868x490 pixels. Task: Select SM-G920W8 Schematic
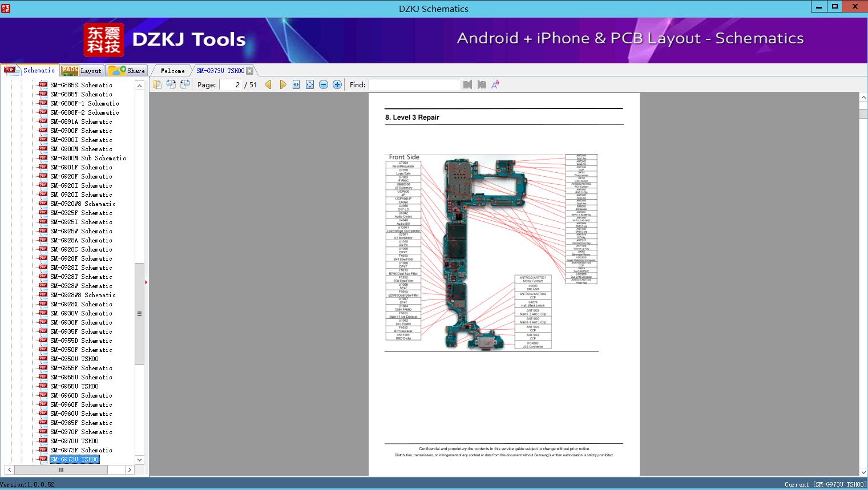pos(83,204)
